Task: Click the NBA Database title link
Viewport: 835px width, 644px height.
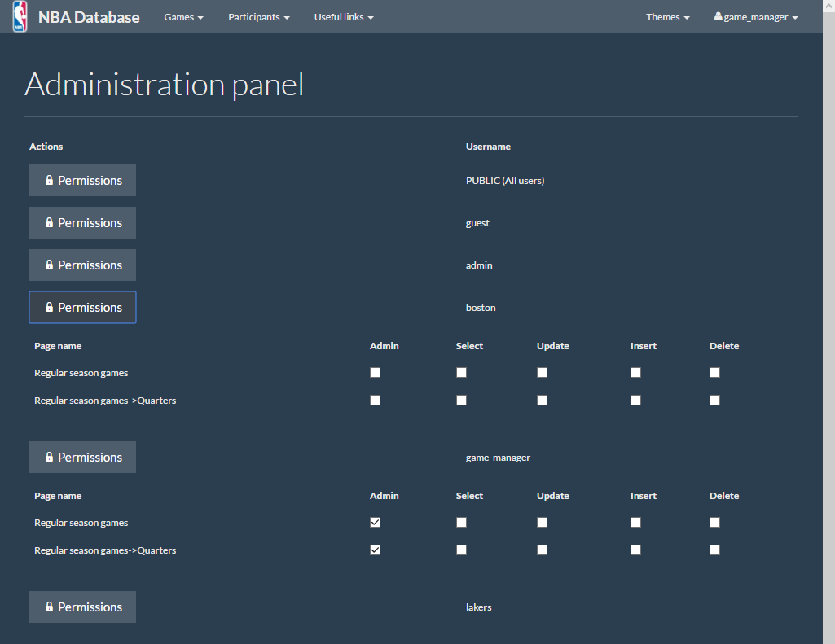Action: coord(88,16)
